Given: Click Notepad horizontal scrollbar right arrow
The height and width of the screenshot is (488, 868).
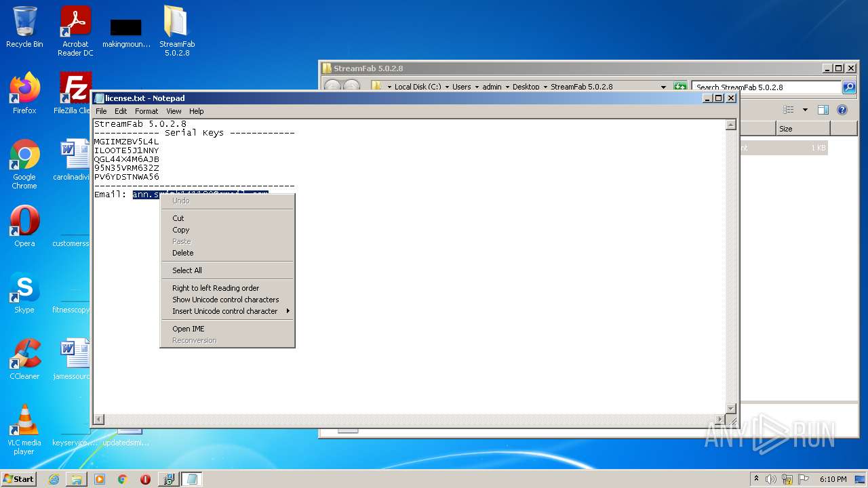Looking at the screenshot, I should (x=720, y=420).
